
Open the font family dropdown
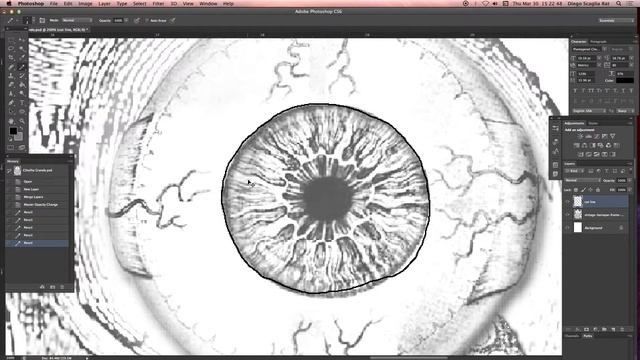point(589,49)
